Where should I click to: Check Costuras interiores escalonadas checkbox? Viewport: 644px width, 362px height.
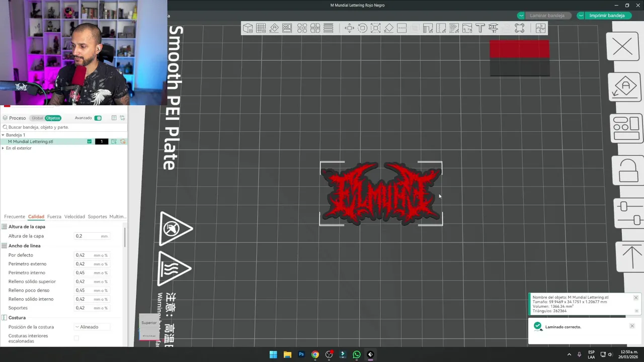coord(76,338)
